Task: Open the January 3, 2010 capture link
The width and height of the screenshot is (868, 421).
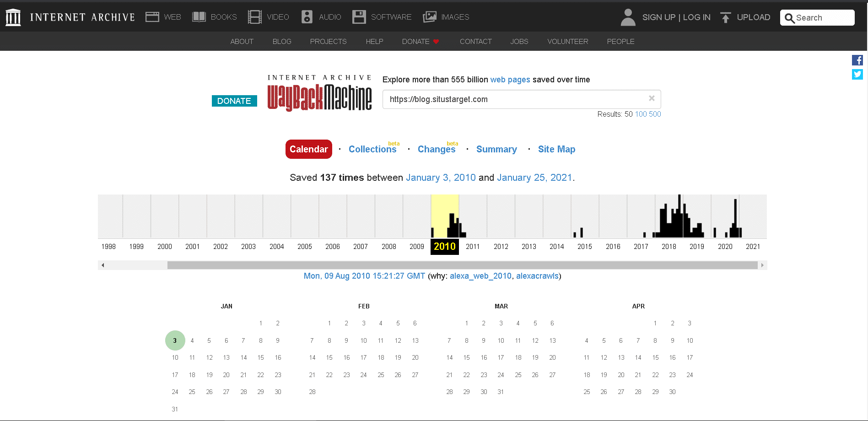Action: (x=441, y=178)
